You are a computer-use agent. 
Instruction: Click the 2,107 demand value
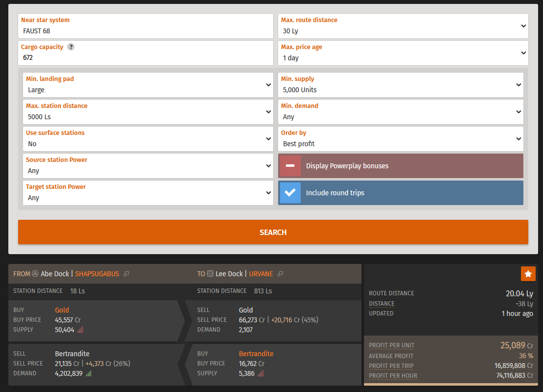click(246, 330)
